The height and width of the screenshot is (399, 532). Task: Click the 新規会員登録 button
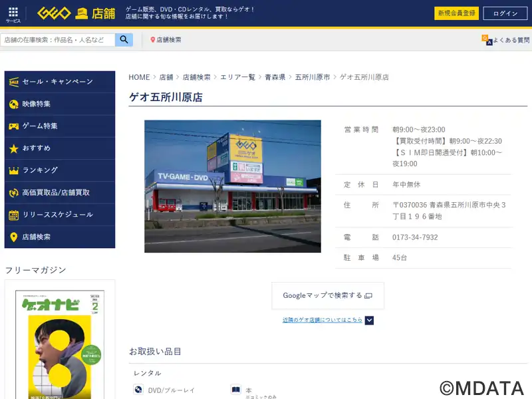tap(456, 13)
